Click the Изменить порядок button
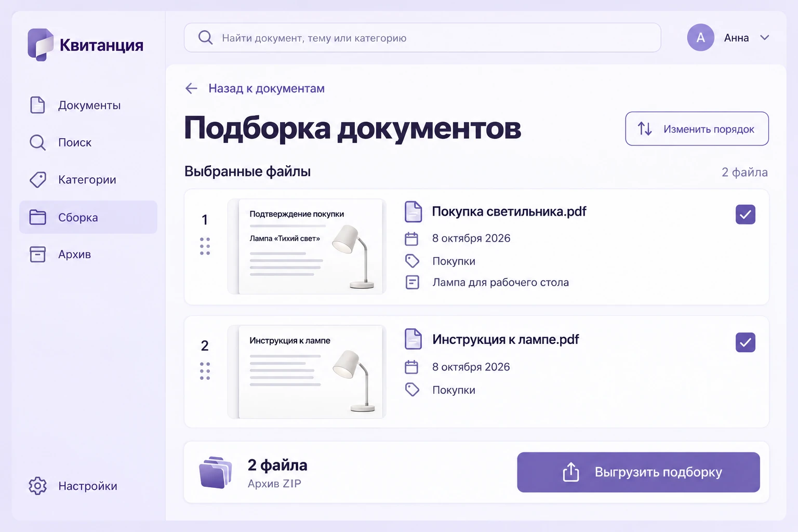This screenshot has height=532, width=798. 697,128
